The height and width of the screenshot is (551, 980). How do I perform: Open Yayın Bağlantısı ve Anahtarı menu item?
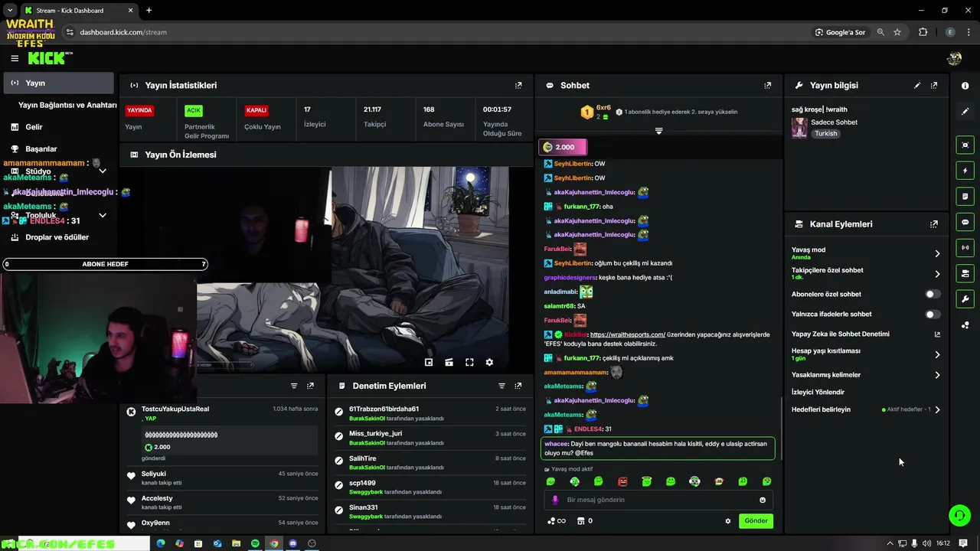tap(67, 105)
